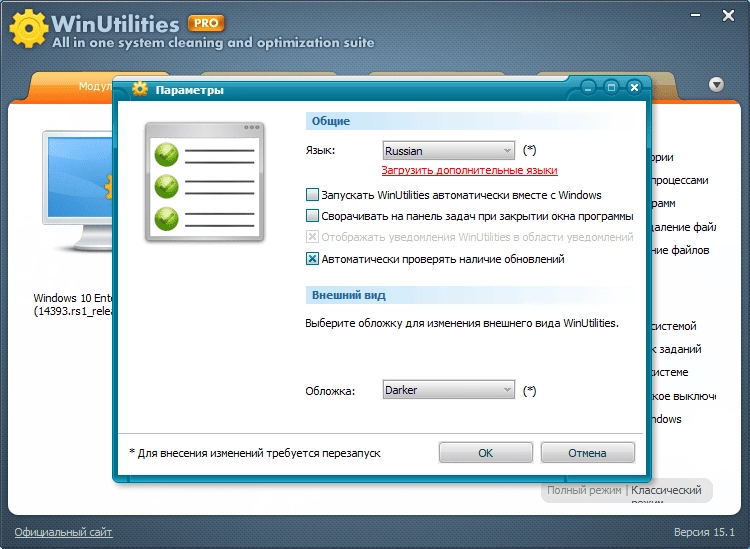The width and height of the screenshot is (750, 549).
Task: Close the Параметры dialog
Action: click(x=634, y=88)
